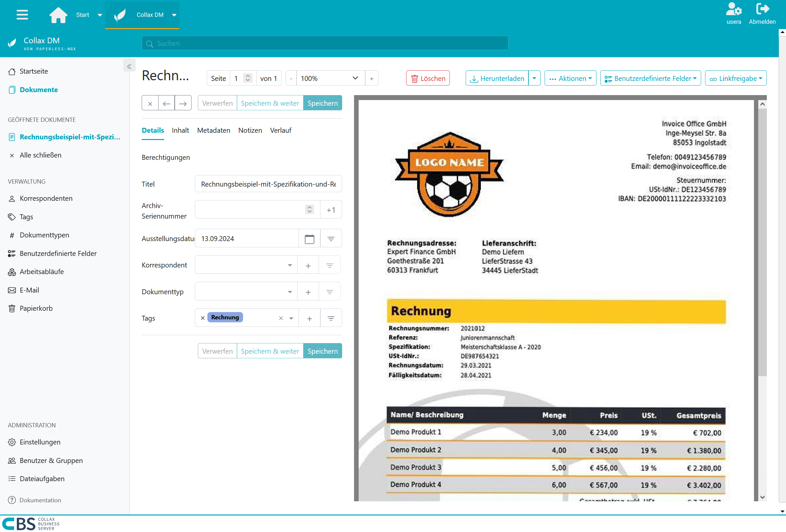786x532 pixels.
Task: Click the top Verwerfen button
Action: [x=217, y=103]
